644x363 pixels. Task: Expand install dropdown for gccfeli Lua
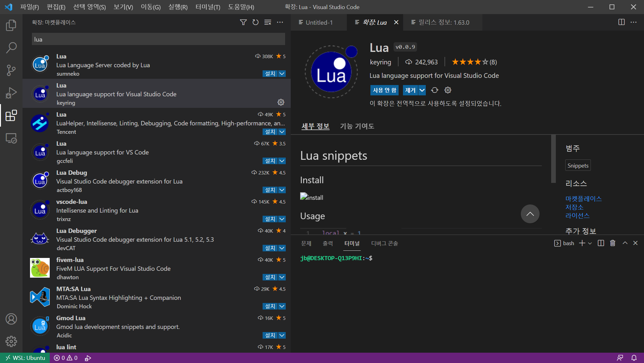click(282, 161)
